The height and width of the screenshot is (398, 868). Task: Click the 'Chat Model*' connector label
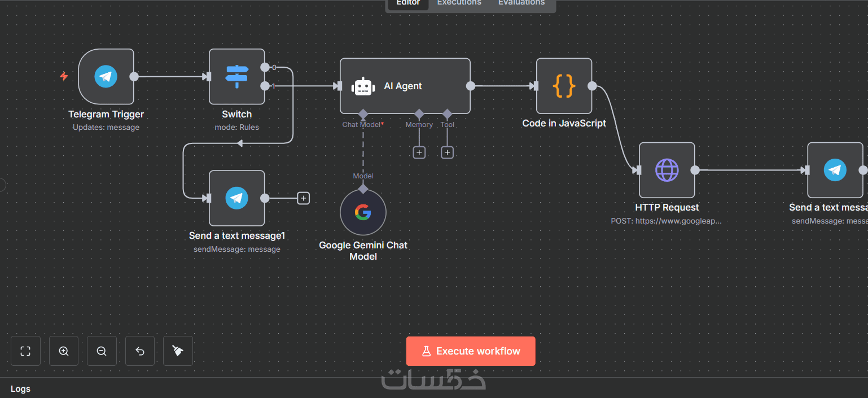point(363,125)
